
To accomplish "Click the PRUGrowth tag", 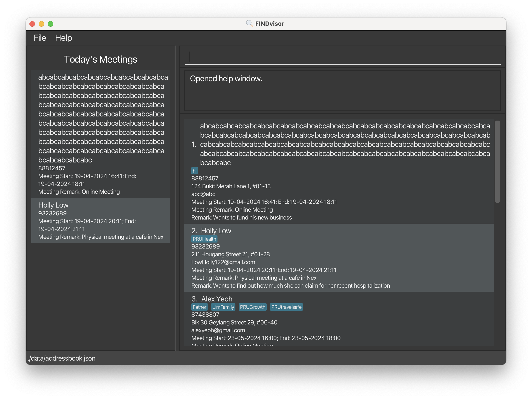I will point(252,307).
